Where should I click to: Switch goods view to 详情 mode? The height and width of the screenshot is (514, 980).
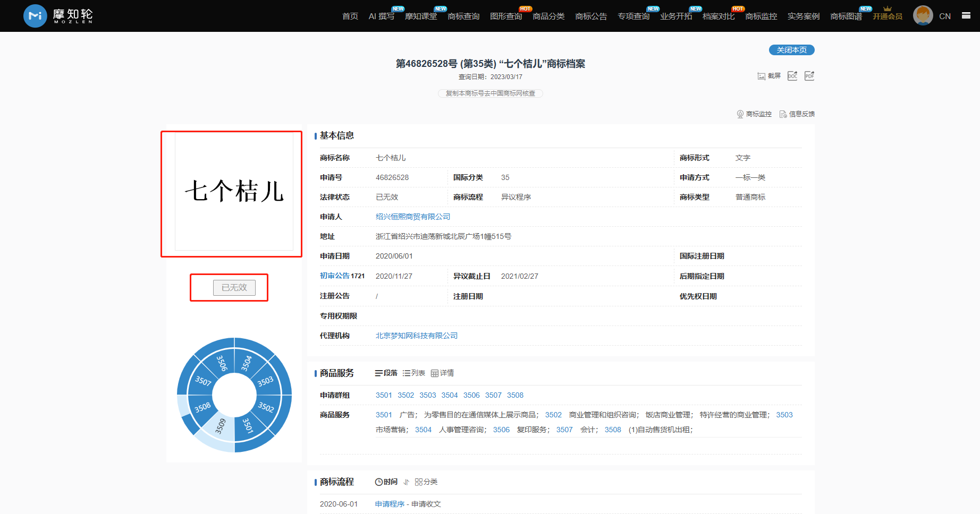pos(442,373)
